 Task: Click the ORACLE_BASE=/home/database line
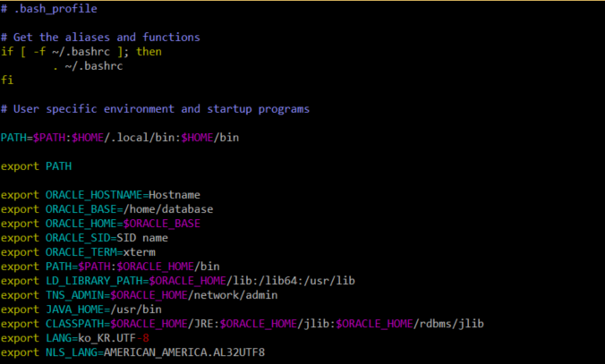tap(107, 209)
